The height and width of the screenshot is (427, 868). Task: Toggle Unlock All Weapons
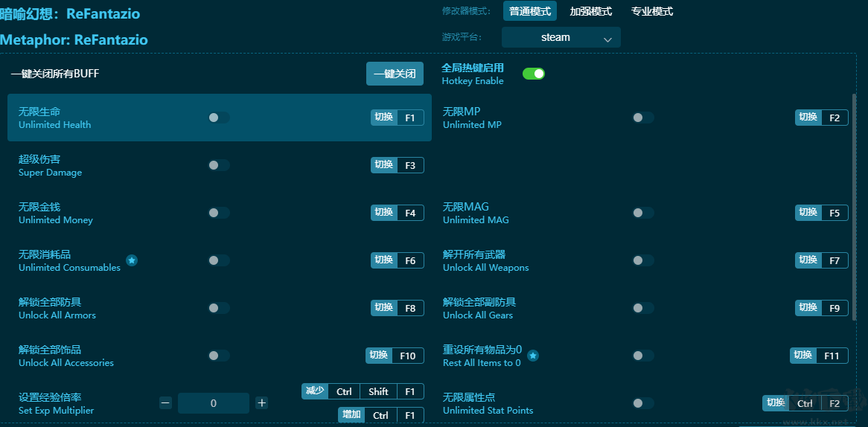pyautogui.click(x=643, y=260)
